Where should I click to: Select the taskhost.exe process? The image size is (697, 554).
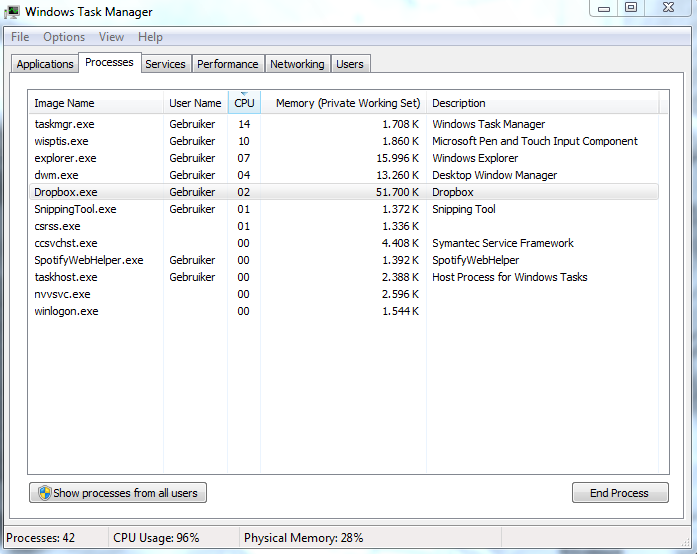(x=344, y=277)
